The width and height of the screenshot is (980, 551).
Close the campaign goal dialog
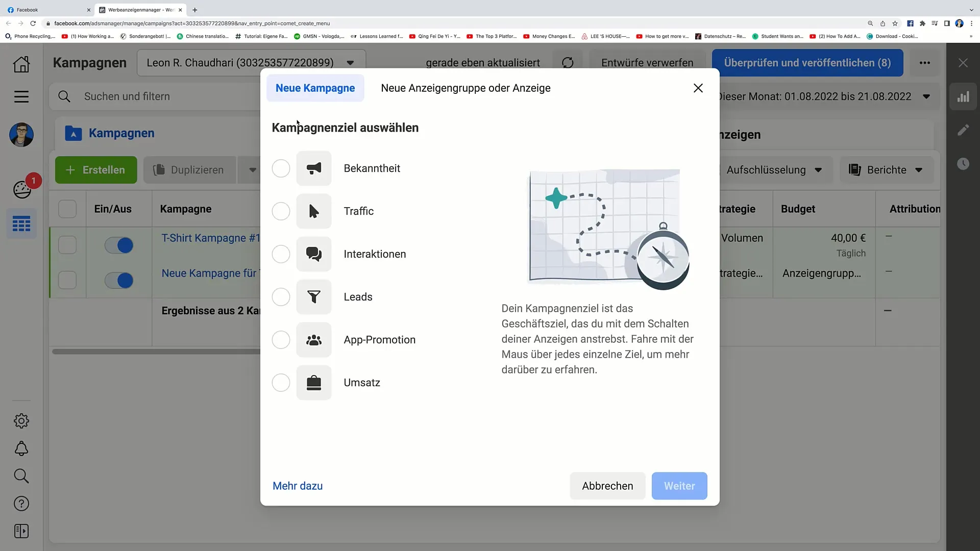click(x=698, y=88)
